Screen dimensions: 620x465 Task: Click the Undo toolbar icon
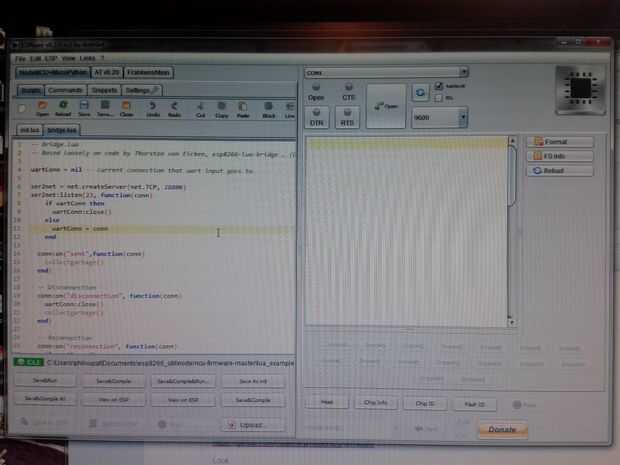153,106
